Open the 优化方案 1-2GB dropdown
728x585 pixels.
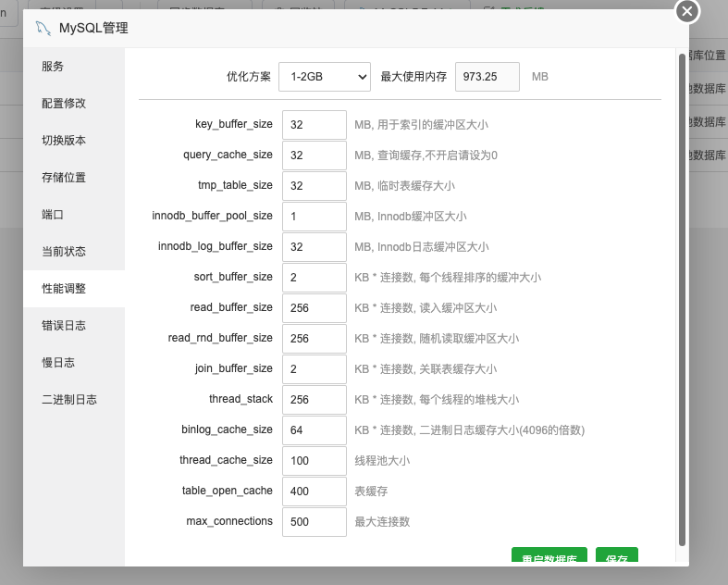click(x=325, y=77)
